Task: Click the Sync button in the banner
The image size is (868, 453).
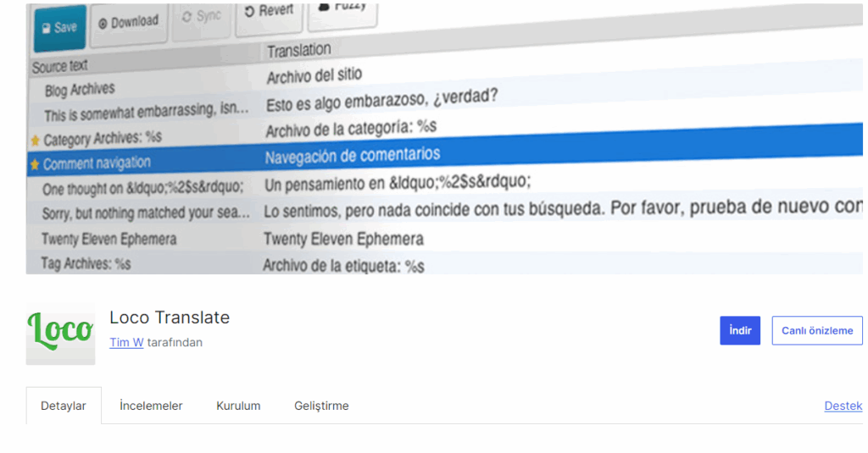Action: pos(201,18)
